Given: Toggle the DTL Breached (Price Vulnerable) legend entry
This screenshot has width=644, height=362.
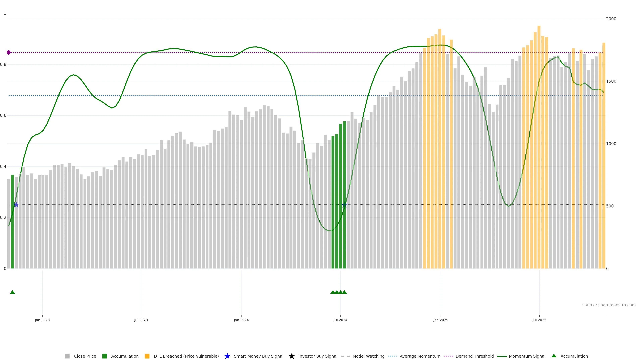Looking at the screenshot, I should coord(186,356).
